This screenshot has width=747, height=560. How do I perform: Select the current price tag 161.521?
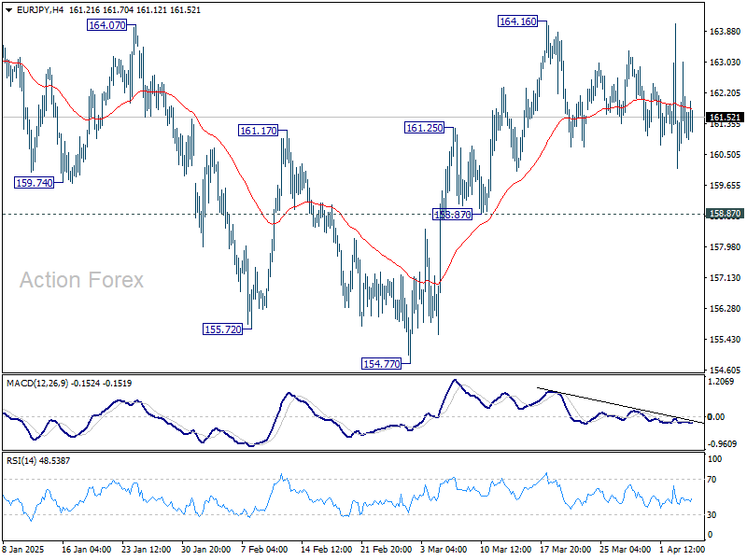[x=725, y=118]
